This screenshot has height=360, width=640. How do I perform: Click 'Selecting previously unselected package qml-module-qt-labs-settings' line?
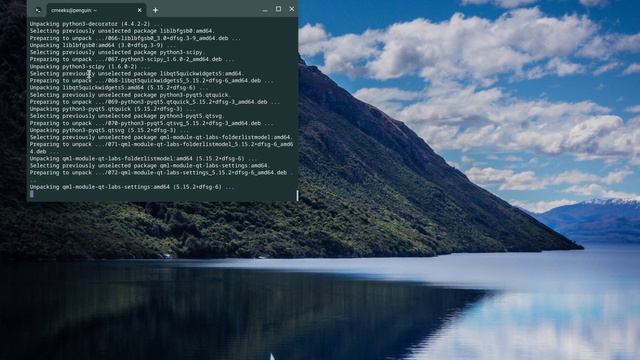pyautogui.click(x=150, y=166)
